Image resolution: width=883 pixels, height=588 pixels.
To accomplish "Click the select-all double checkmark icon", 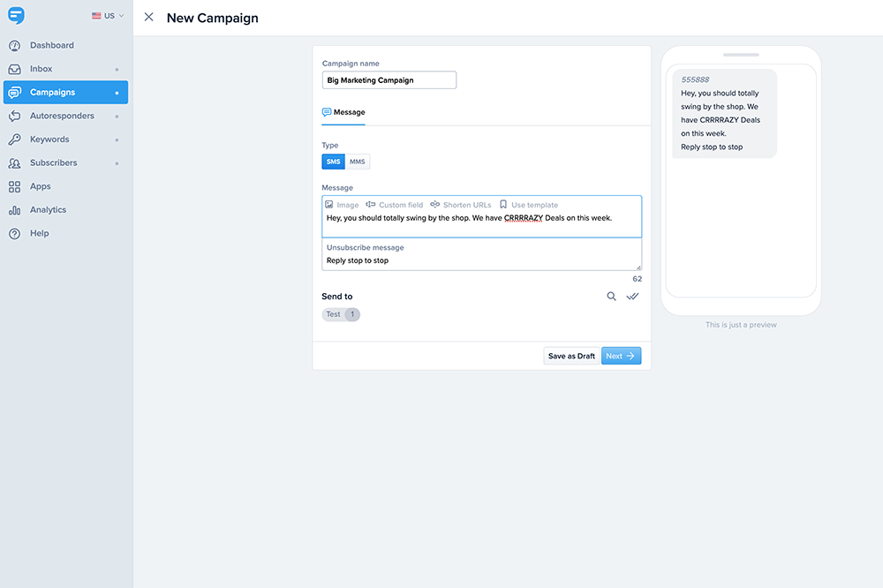I will click(x=632, y=297).
